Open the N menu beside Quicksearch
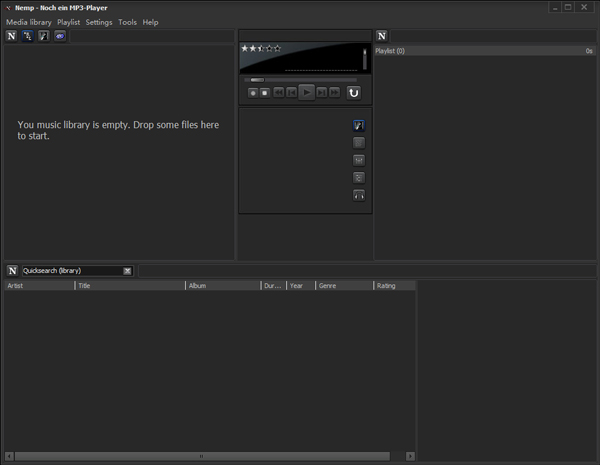 (x=12, y=270)
